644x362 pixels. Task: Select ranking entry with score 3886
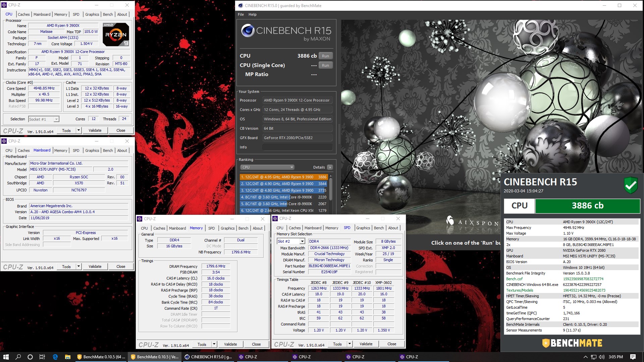[284, 177]
